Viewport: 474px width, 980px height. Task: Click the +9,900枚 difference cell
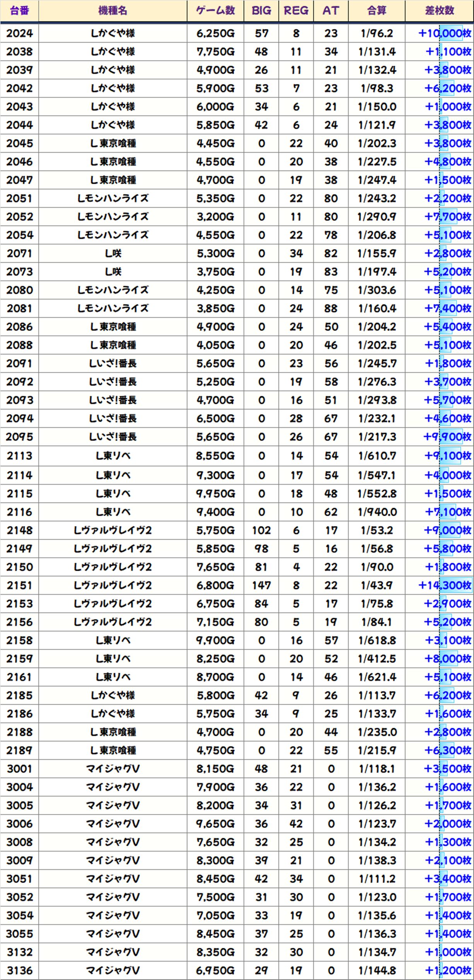447,437
